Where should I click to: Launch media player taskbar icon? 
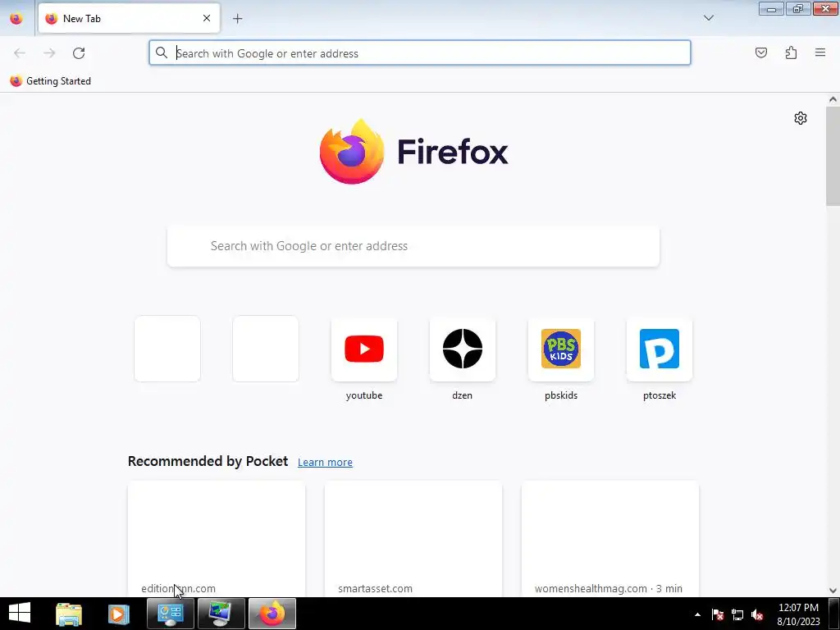(118, 614)
